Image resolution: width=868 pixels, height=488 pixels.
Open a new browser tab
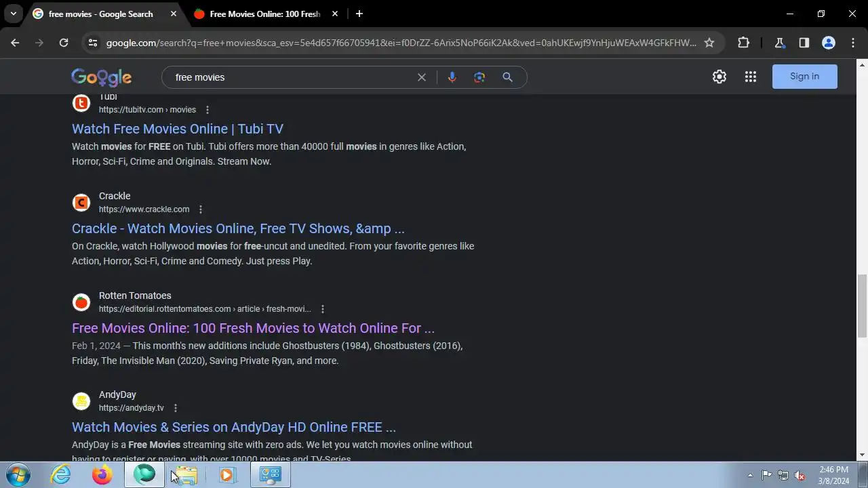[359, 14]
